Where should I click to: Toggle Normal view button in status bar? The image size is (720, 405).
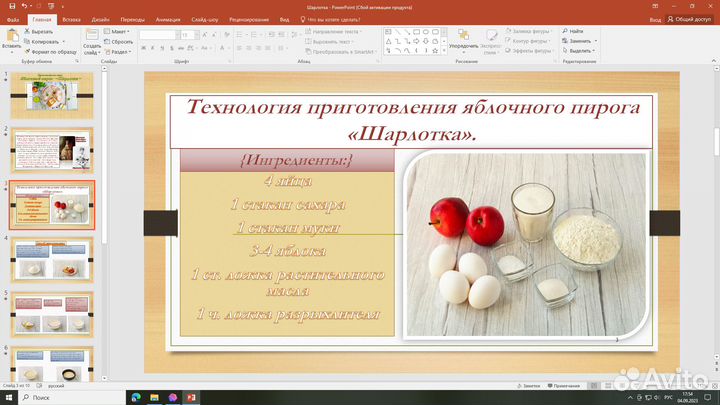pyautogui.click(x=594, y=386)
